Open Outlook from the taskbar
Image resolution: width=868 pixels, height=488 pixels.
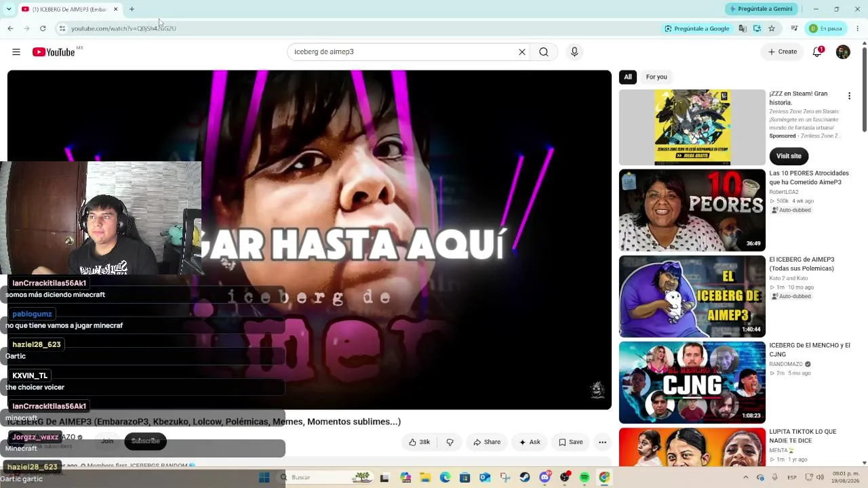[485, 477]
